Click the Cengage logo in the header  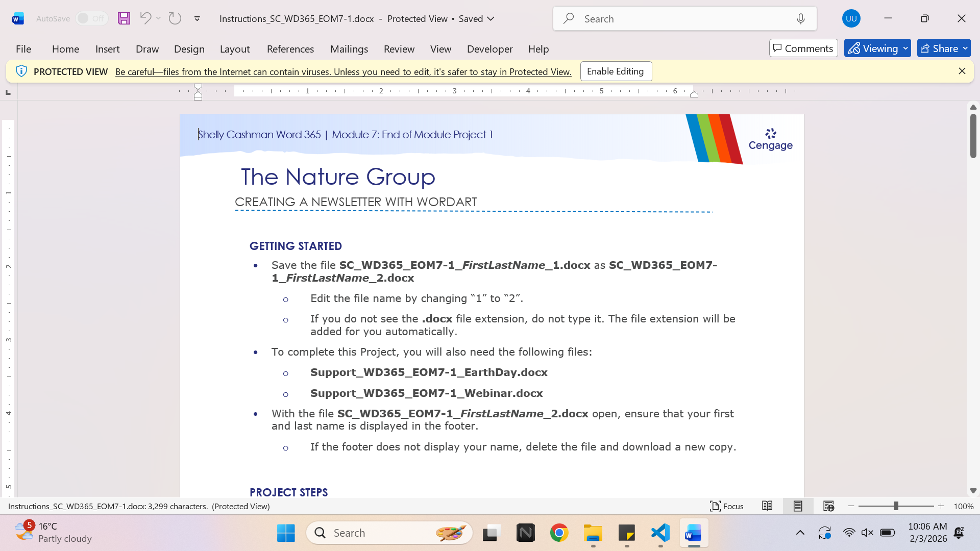click(x=770, y=139)
